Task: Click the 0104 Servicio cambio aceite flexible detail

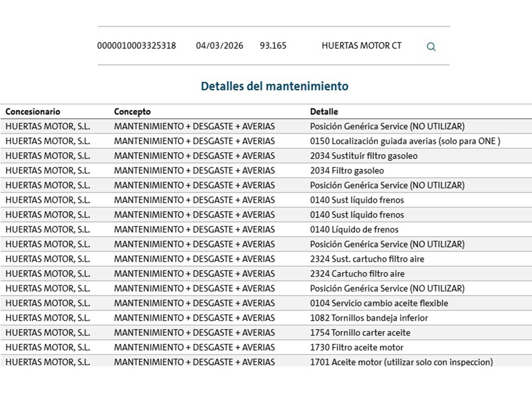Action: click(379, 303)
